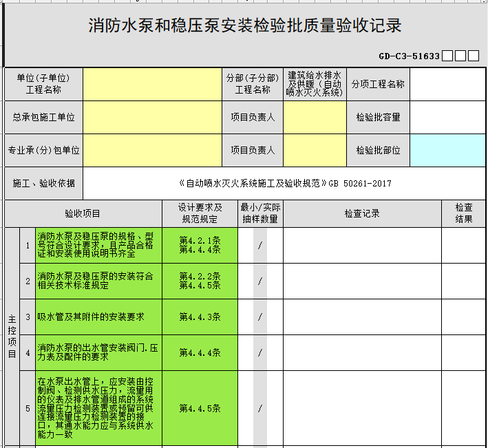Click row number 5 cell
Screen dimensions: 488x448
[x=28, y=408]
